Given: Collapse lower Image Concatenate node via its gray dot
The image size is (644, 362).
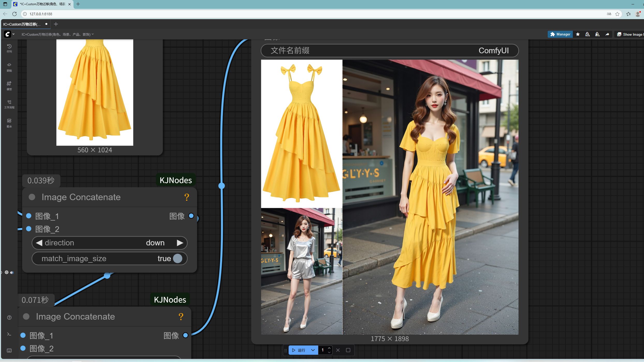Looking at the screenshot, I should point(26,316).
